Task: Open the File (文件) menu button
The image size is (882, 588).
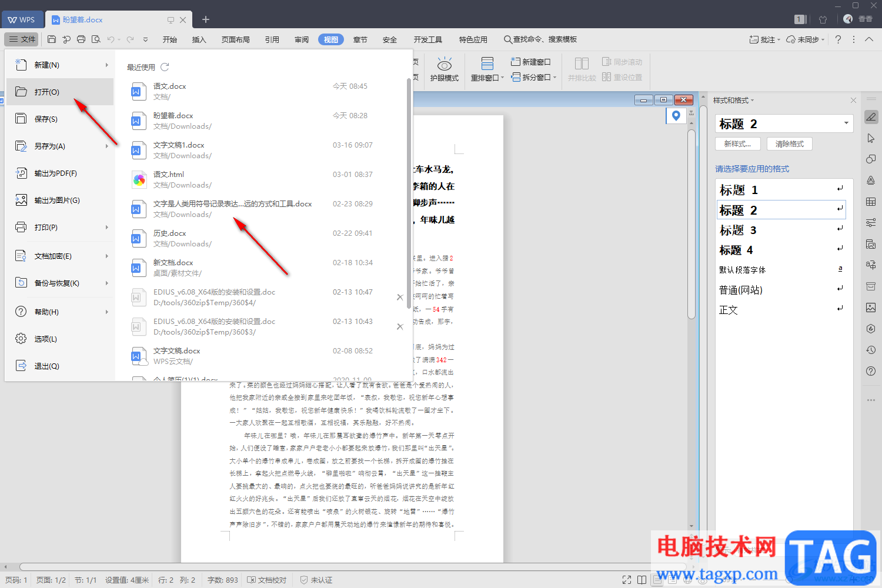Action: (22, 39)
